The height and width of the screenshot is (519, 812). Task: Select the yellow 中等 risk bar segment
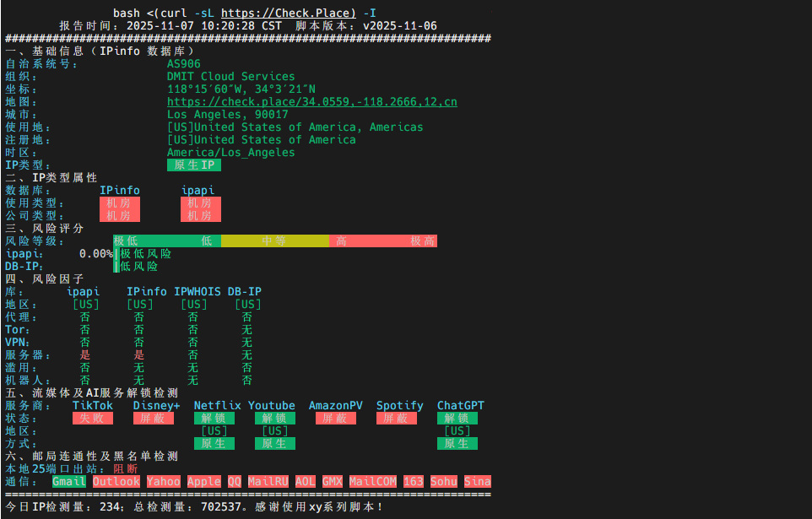click(x=274, y=241)
